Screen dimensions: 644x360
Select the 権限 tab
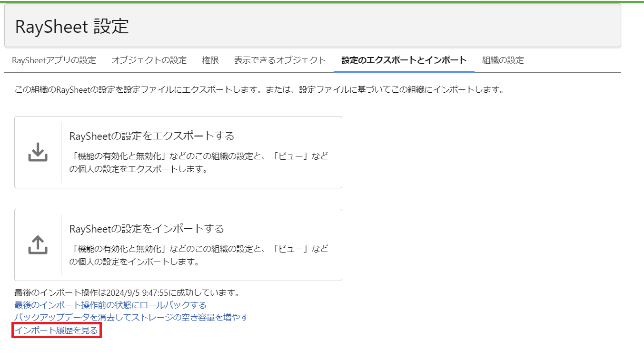click(210, 60)
